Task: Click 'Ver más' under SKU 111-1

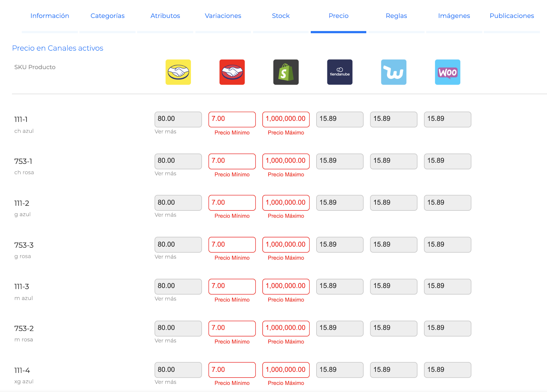Action: (x=165, y=132)
